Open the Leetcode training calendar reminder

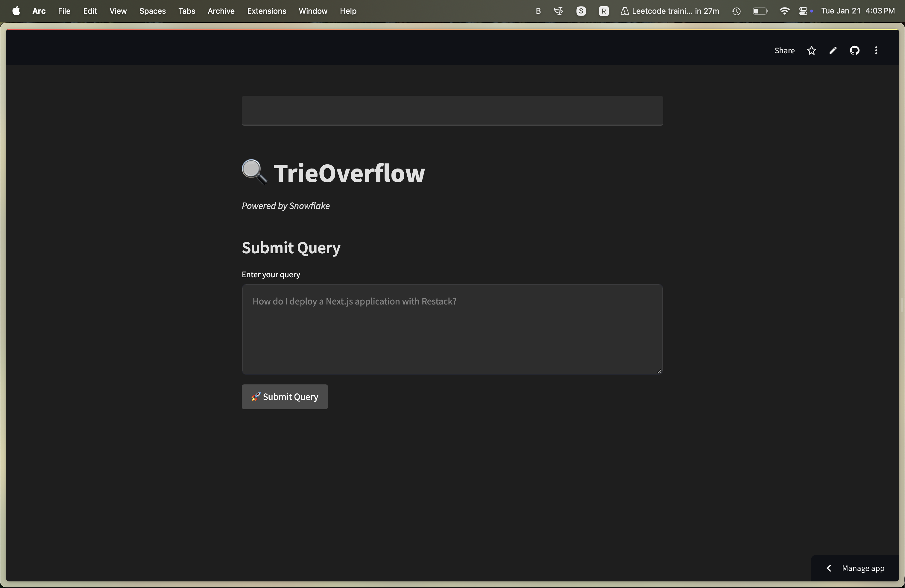[x=670, y=11]
